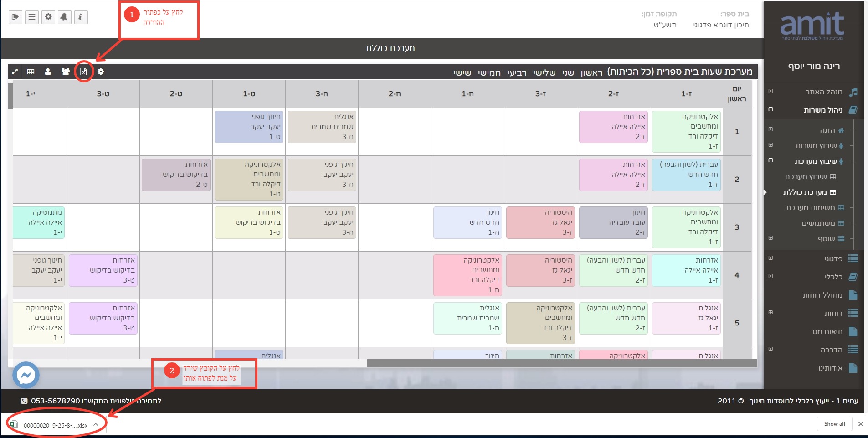This screenshot has width=868, height=438.
Task: Expand the הדרכה section
Action: coord(770,349)
